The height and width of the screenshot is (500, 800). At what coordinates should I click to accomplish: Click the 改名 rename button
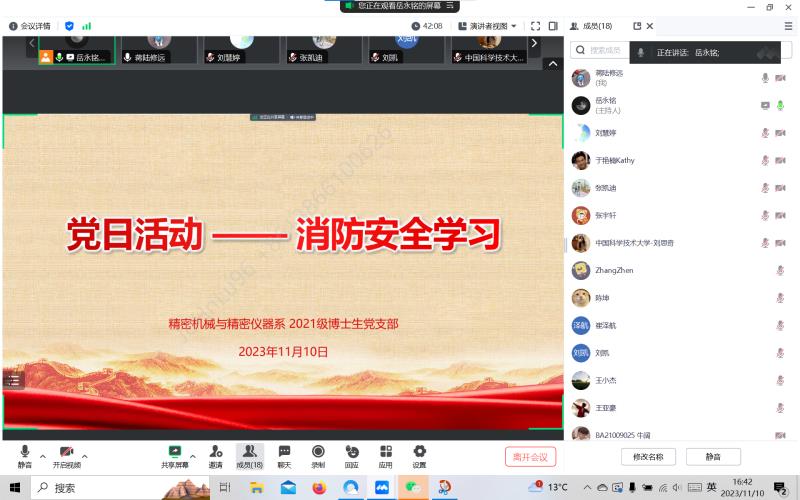(x=649, y=457)
